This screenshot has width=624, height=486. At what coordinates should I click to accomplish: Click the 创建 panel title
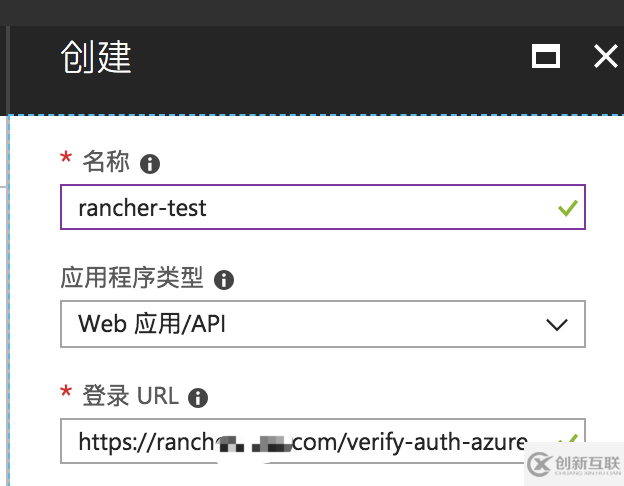click(96, 57)
